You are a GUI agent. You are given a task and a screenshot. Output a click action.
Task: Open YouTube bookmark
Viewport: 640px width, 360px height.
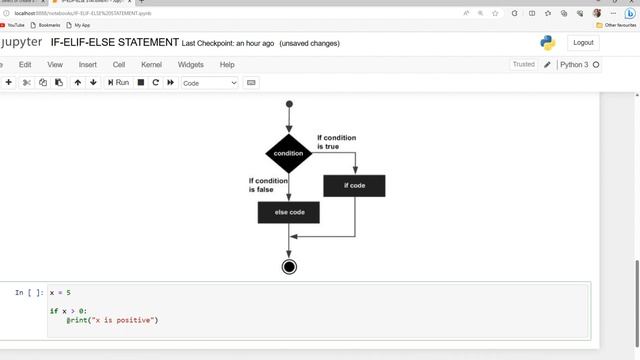pos(12,25)
